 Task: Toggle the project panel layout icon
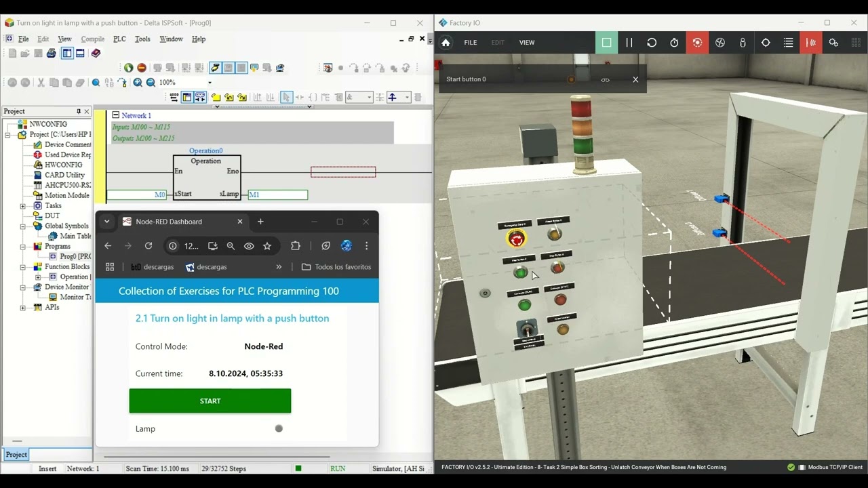(x=66, y=53)
